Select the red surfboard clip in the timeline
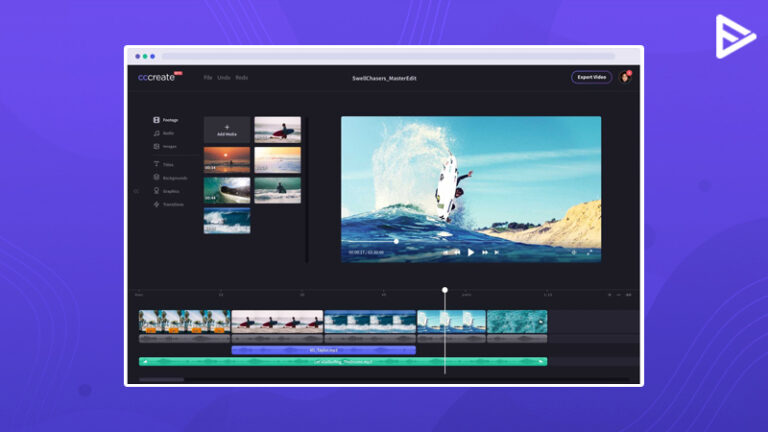768x432 pixels. (277, 322)
